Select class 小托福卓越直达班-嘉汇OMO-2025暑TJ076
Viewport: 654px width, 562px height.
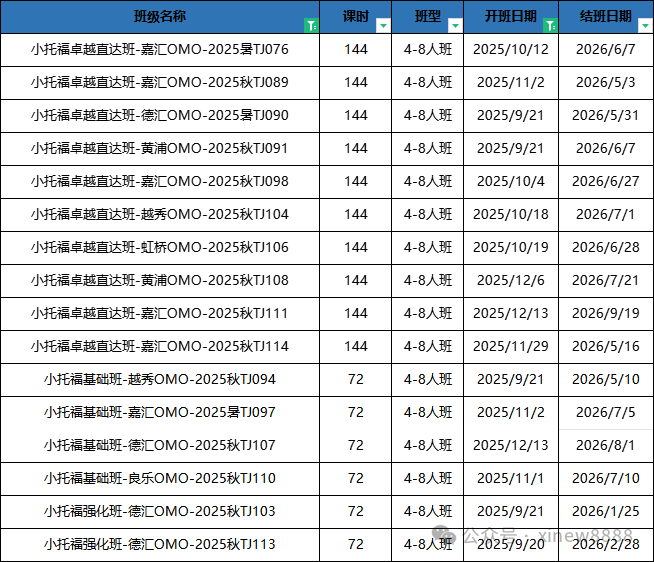coord(160,49)
